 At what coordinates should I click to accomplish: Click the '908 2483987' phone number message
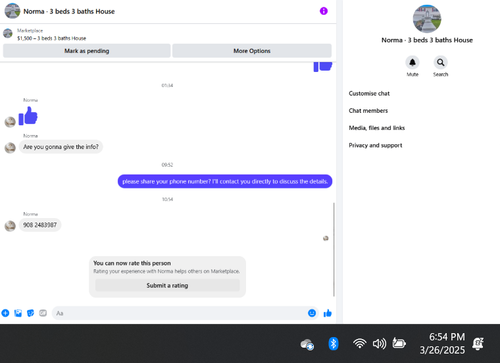(40, 225)
